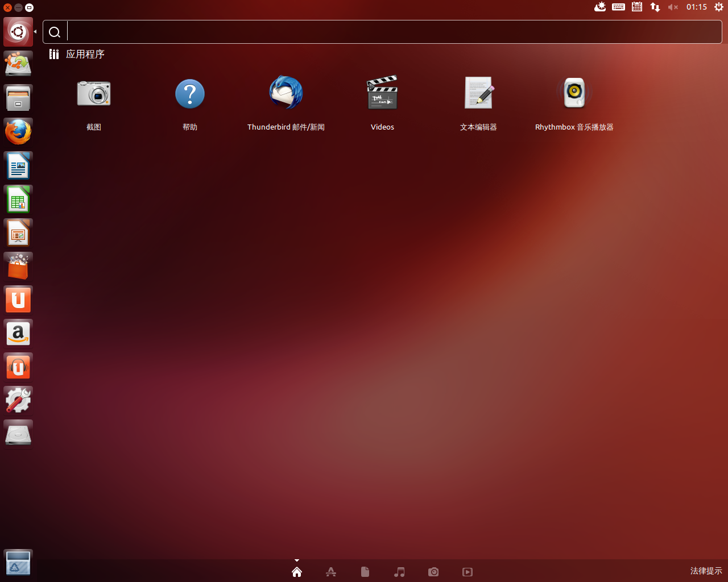Click the Dash search input field

tap(382, 32)
